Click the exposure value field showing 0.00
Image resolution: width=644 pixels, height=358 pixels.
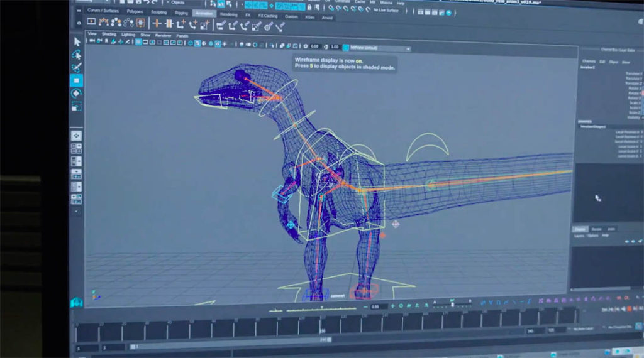pyautogui.click(x=315, y=46)
